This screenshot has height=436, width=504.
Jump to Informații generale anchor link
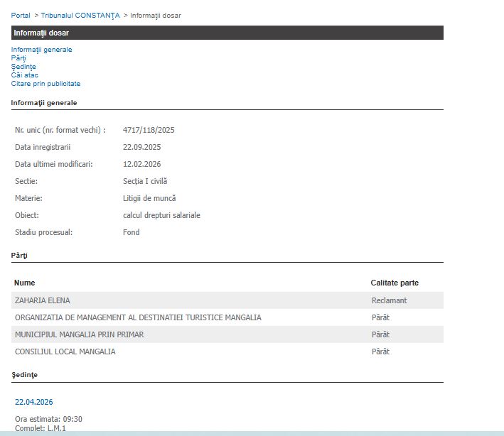(x=41, y=50)
